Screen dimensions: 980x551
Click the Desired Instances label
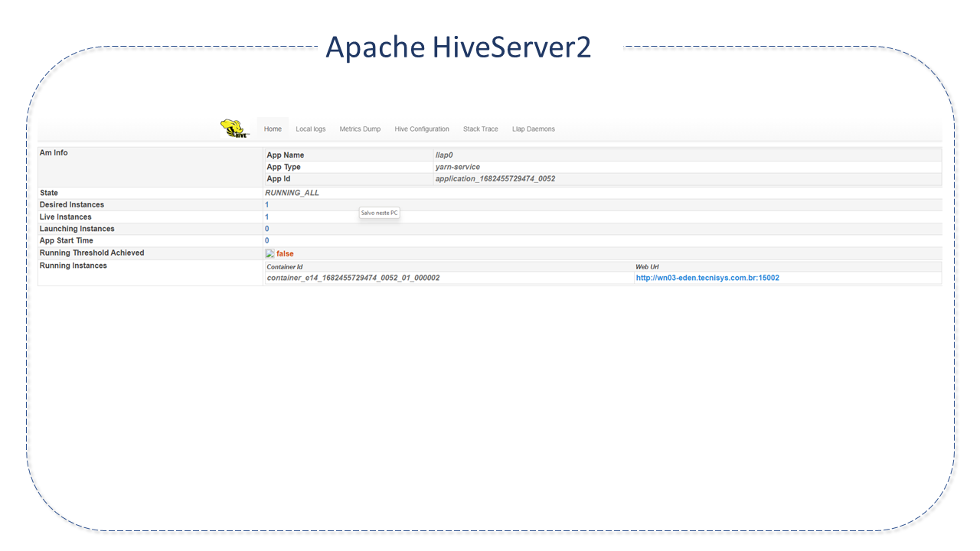72,205
